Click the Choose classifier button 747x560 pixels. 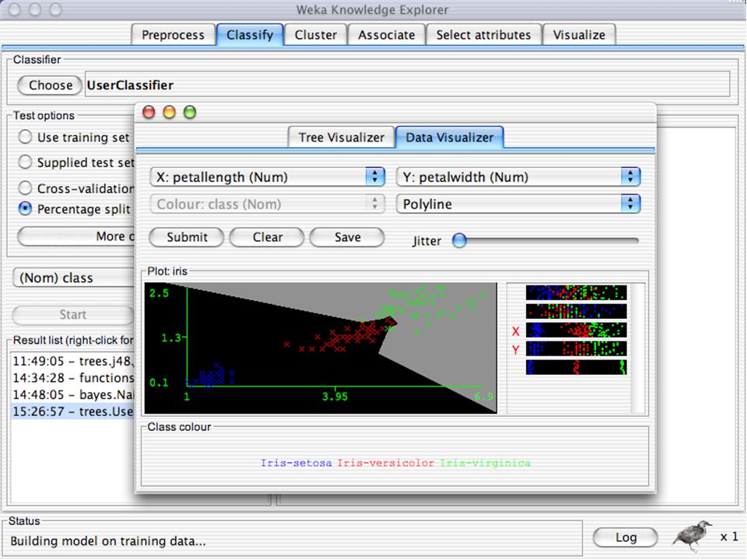click(x=50, y=86)
